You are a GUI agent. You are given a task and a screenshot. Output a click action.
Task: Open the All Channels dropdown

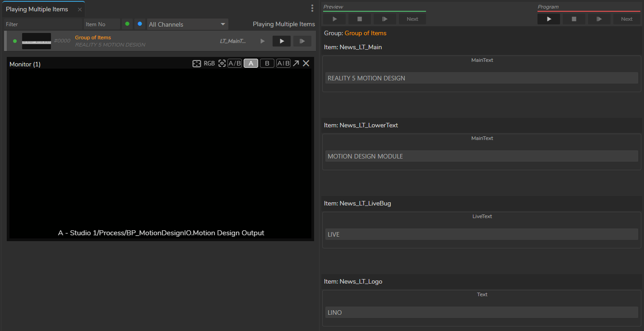point(187,24)
